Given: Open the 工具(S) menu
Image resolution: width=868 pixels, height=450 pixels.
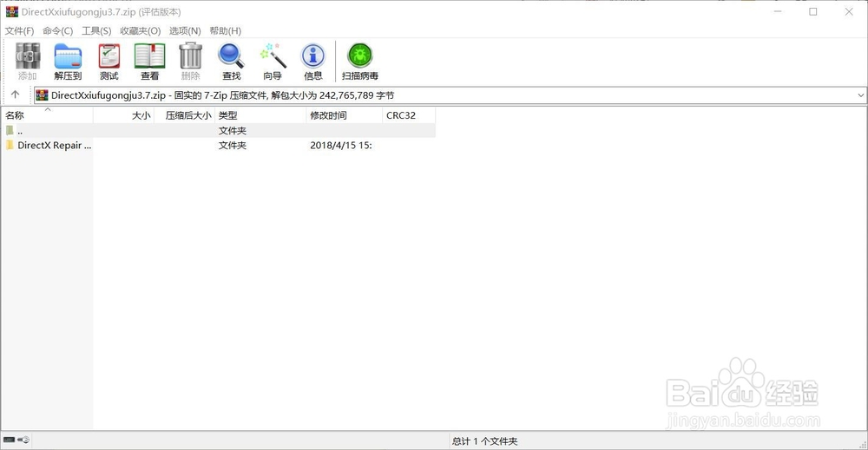Looking at the screenshot, I should (96, 31).
